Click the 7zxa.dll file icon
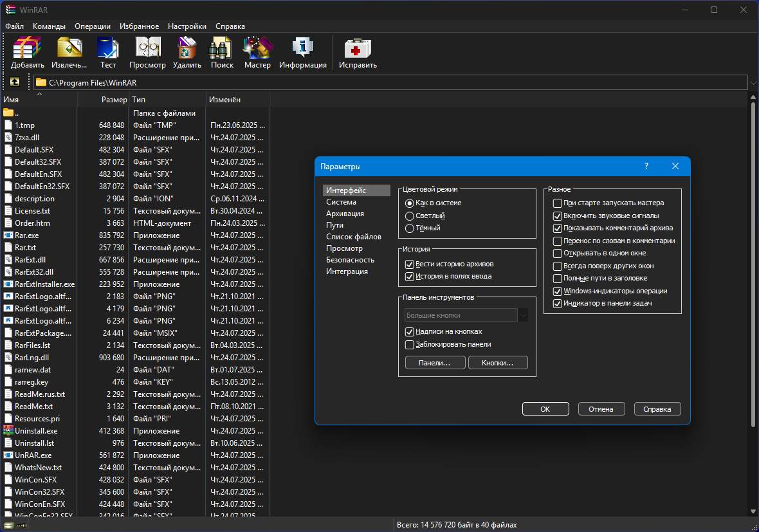The width and height of the screenshot is (759, 532). tap(8, 138)
